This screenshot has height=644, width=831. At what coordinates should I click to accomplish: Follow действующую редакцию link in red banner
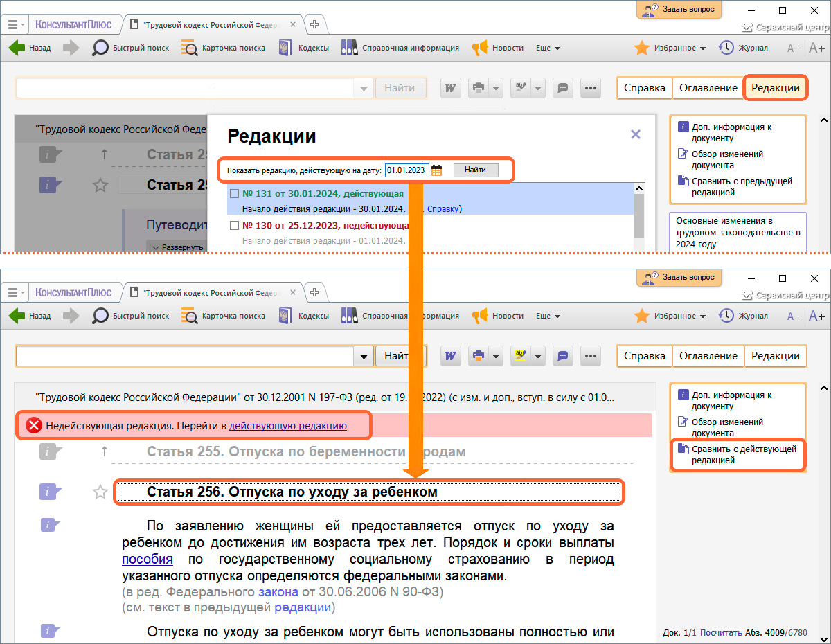coord(288,426)
